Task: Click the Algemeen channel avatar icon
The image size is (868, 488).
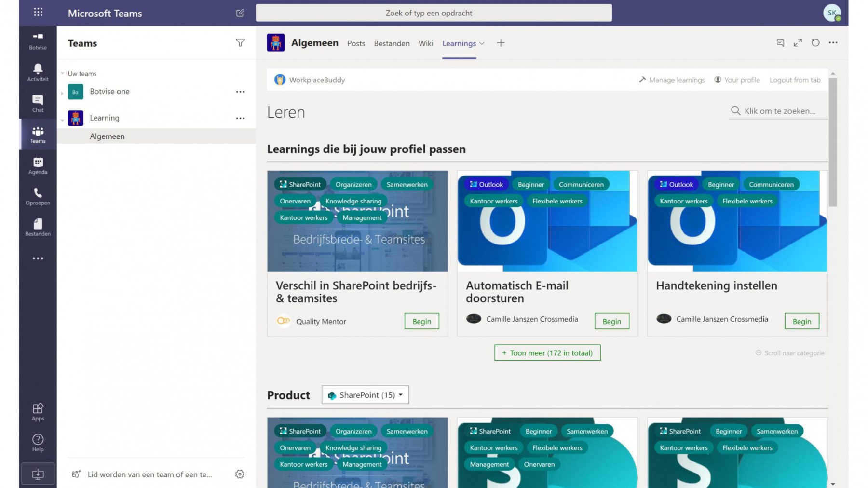Action: (x=276, y=43)
